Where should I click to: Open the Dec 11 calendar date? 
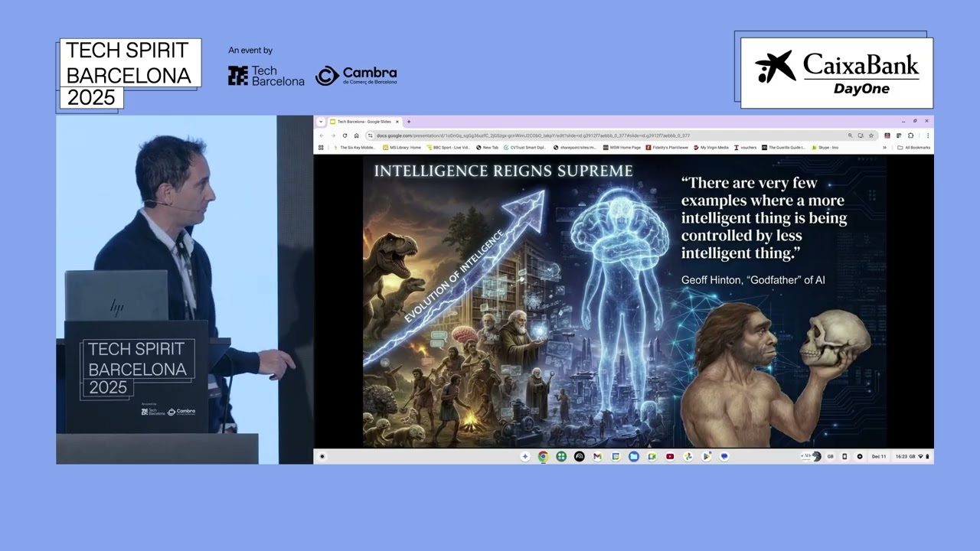point(879,456)
